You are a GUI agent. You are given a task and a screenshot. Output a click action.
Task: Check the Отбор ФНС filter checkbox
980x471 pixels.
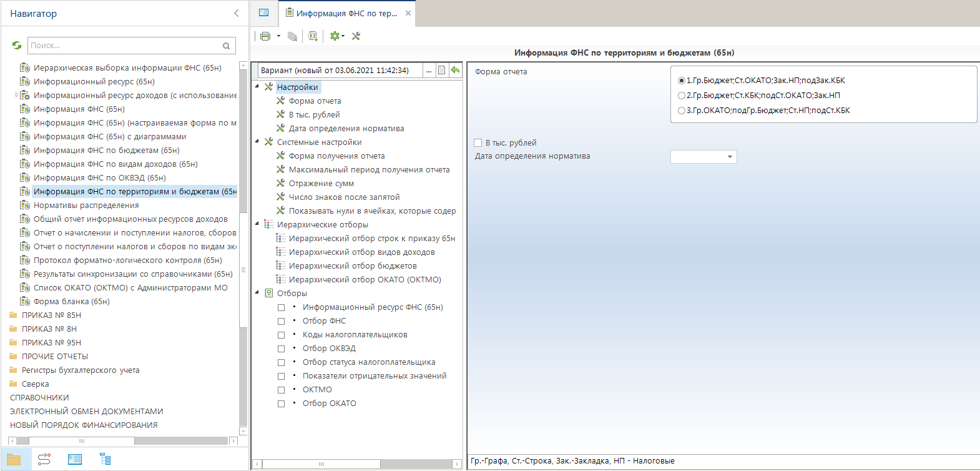(x=281, y=321)
